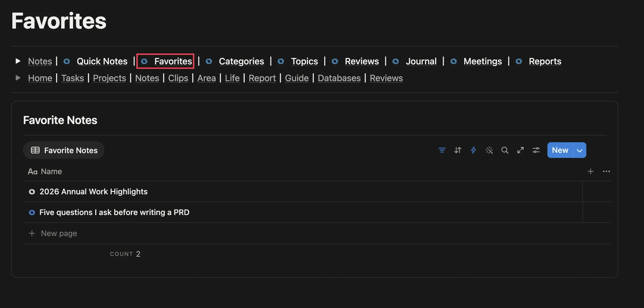
Task: Switch to the Favorite Notes view tab
Action: (64, 150)
